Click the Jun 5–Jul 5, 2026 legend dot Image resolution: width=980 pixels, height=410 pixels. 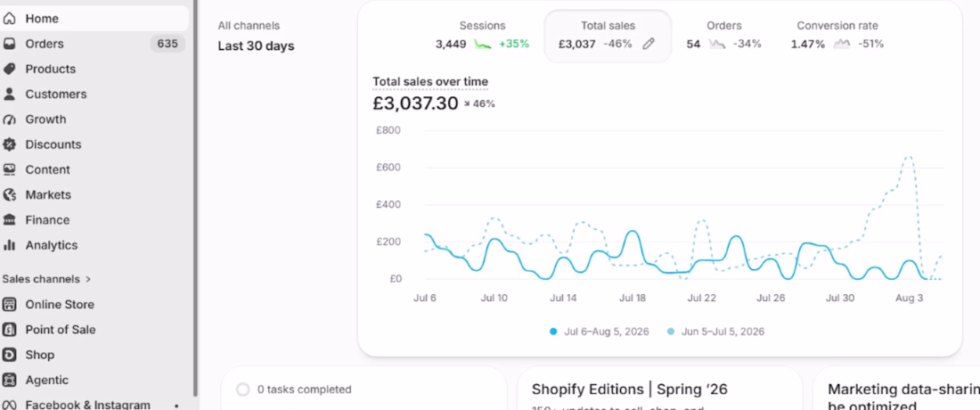(671, 332)
